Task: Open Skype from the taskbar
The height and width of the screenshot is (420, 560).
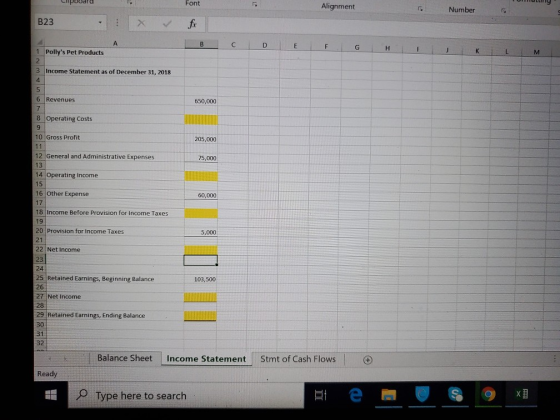Action: [455, 394]
